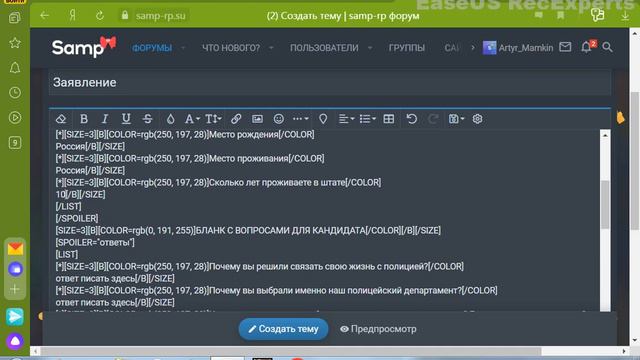
Task: Open browser downloads arrow icon
Action: click(x=625, y=16)
